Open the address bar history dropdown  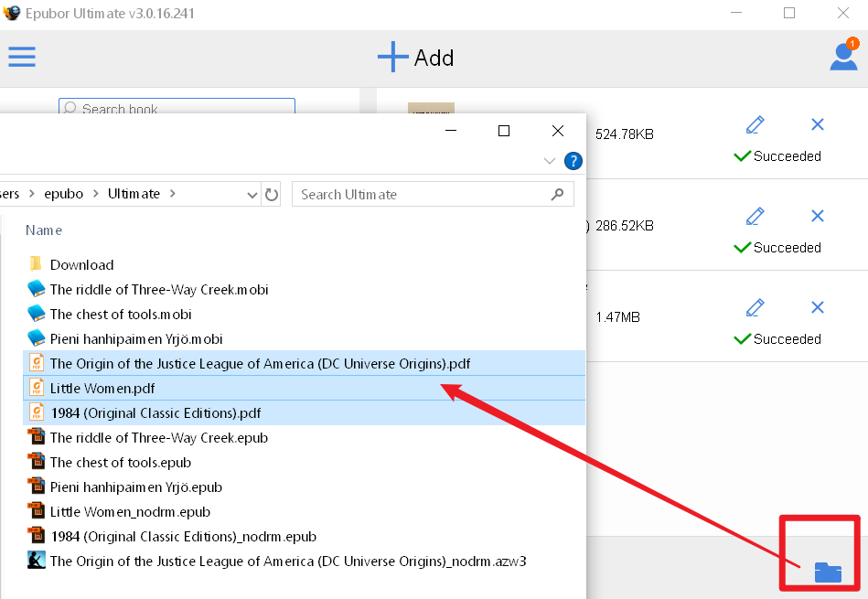click(252, 195)
